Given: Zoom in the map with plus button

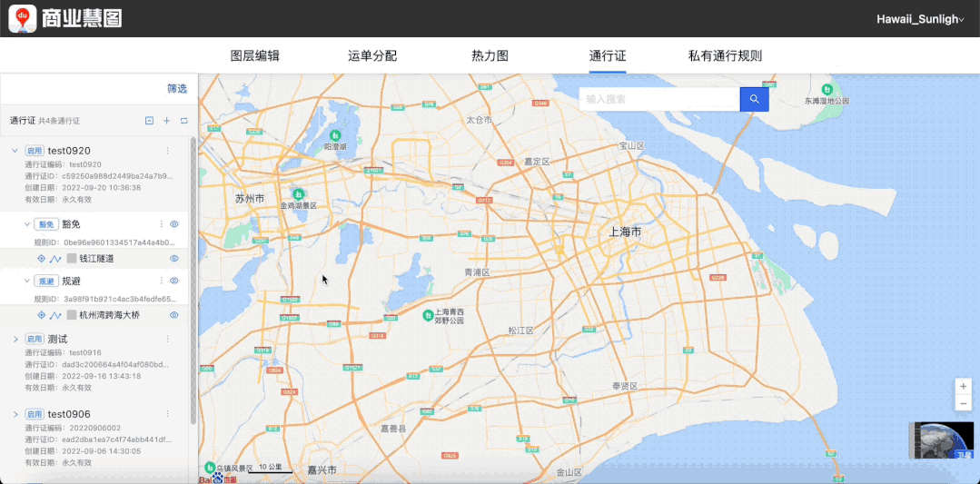Looking at the screenshot, I should (x=963, y=386).
